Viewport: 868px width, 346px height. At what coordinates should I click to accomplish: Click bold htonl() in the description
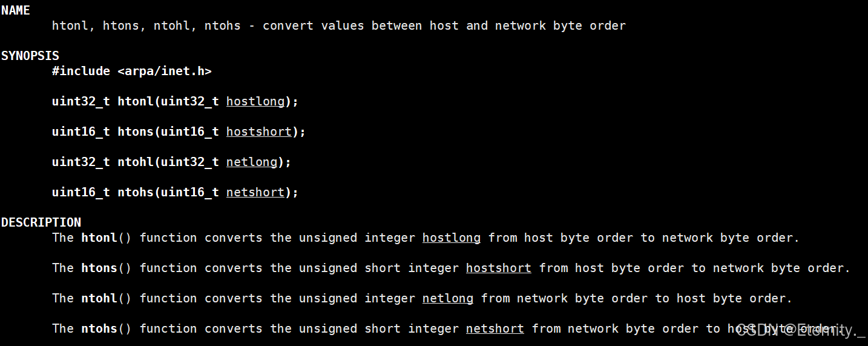(106, 238)
